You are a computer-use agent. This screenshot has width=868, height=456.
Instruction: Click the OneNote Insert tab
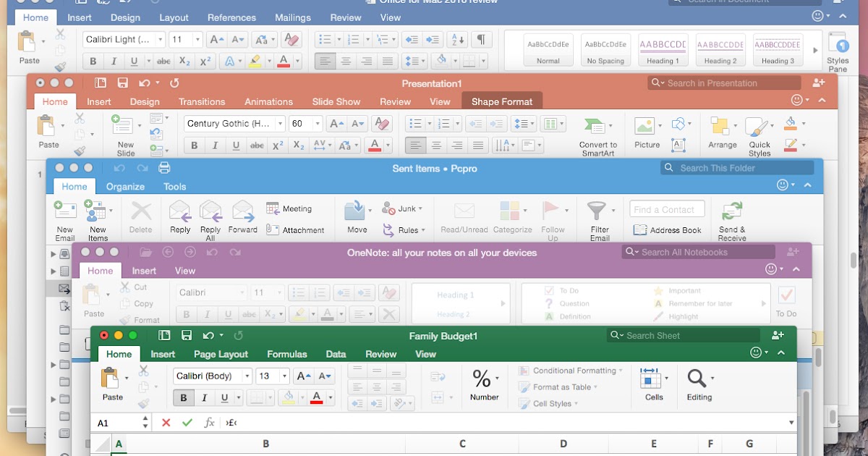[x=144, y=271]
